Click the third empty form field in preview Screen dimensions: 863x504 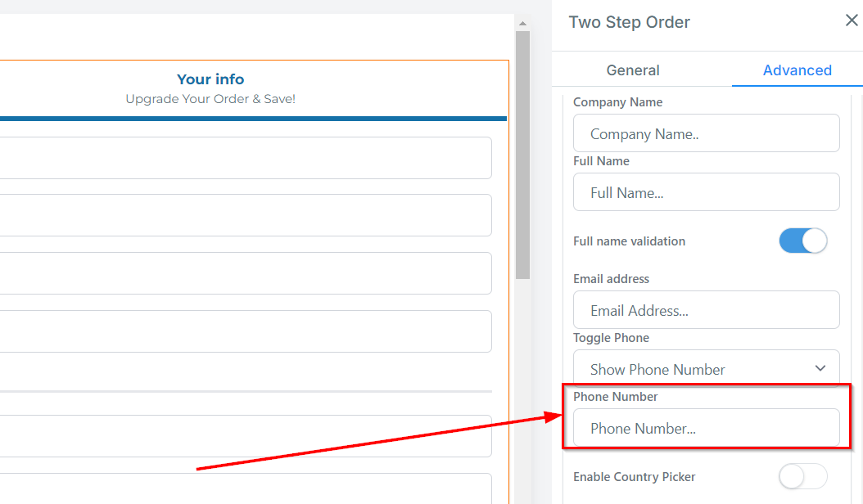(246, 273)
